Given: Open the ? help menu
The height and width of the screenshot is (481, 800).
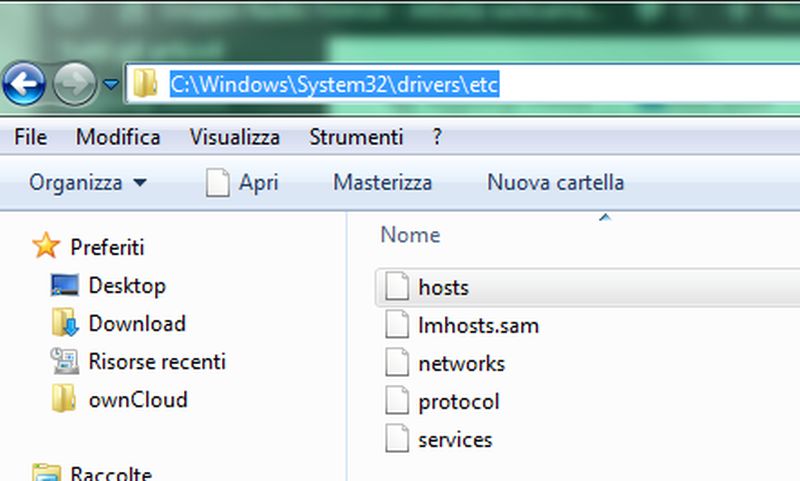Looking at the screenshot, I should pyautogui.click(x=437, y=137).
